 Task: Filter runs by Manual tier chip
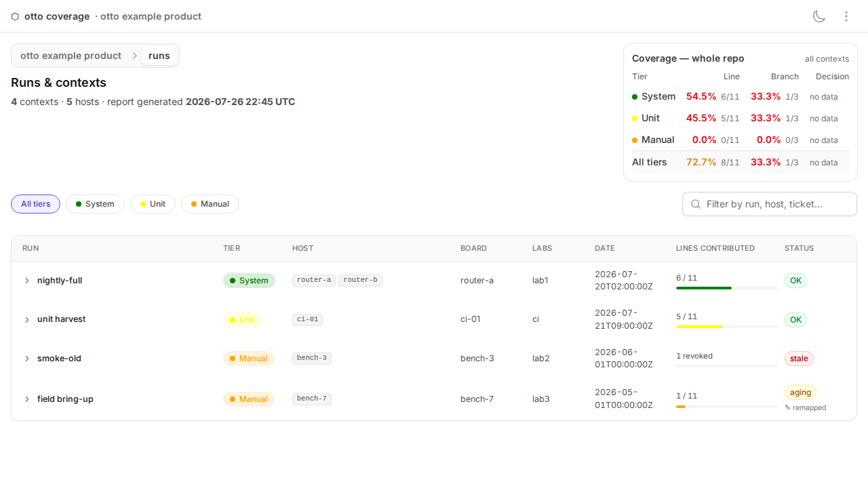tap(210, 204)
